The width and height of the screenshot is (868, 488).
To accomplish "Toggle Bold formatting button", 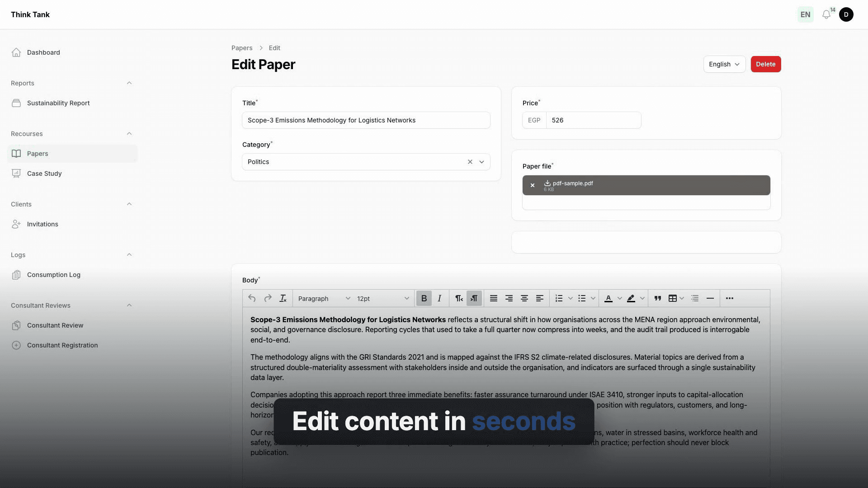I will (x=424, y=298).
